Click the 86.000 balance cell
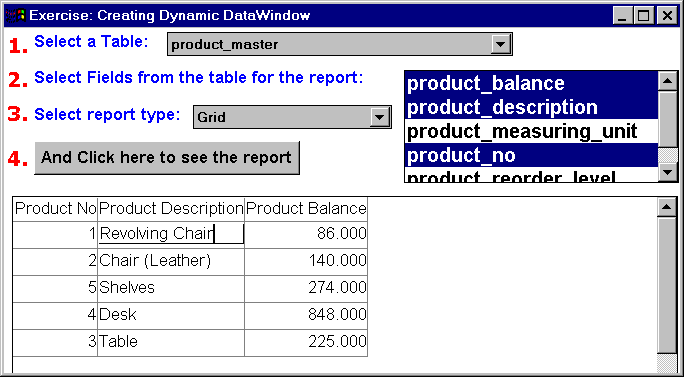The height and width of the screenshot is (377, 684). point(306,234)
